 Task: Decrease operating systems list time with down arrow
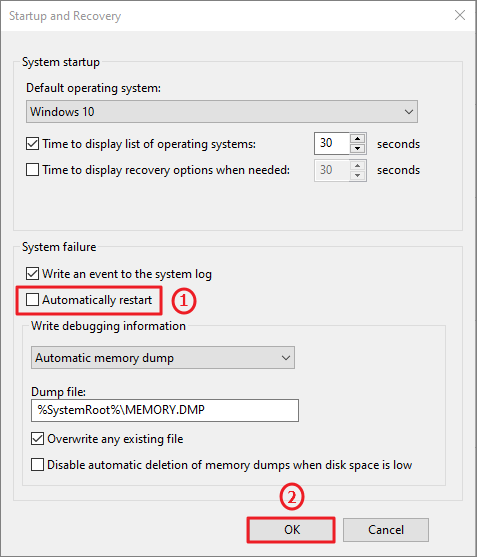click(x=357, y=148)
